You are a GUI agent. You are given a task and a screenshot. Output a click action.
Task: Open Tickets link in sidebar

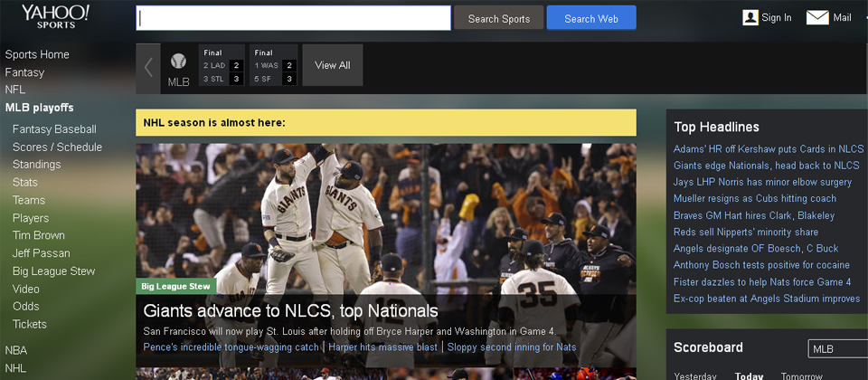pyautogui.click(x=29, y=324)
